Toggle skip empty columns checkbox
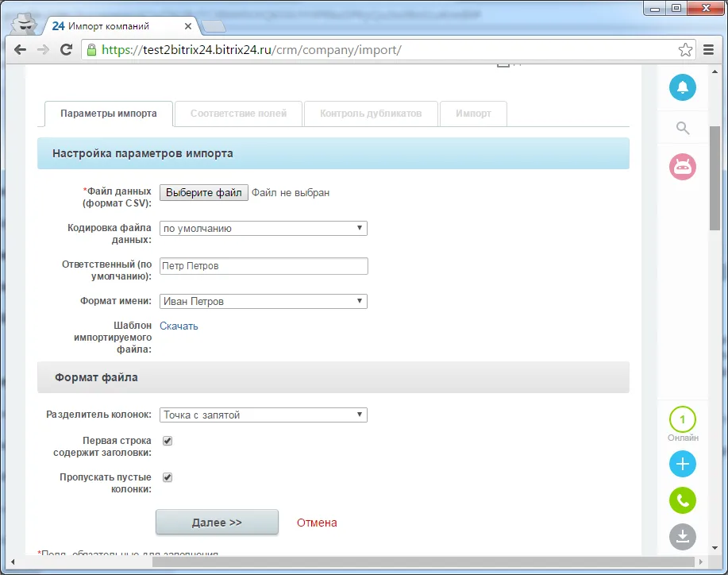Image resolution: width=728 pixels, height=575 pixels. click(x=168, y=477)
